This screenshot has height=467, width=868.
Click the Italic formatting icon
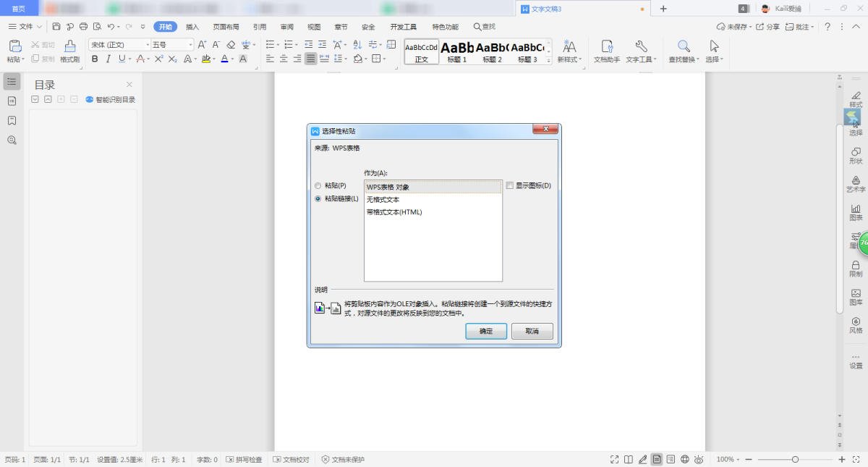108,59
